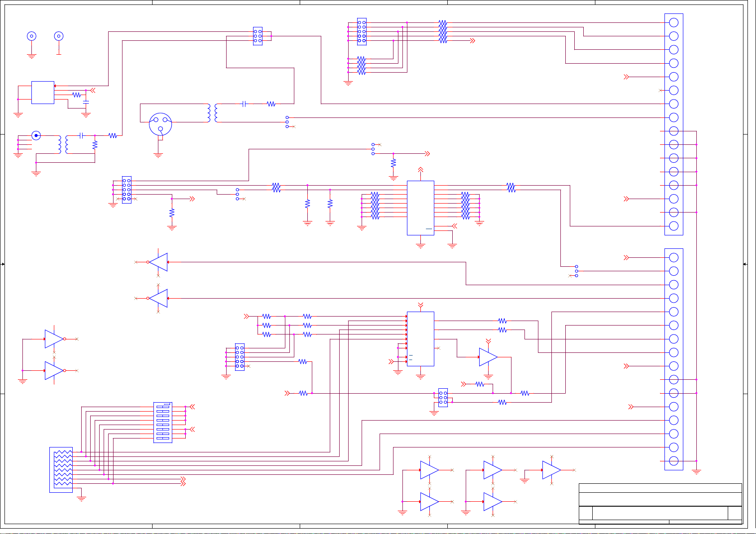This screenshot has height=534, width=756.
Task: Select three-pin jumper near lower connector strip
Action: coord(577,271)
